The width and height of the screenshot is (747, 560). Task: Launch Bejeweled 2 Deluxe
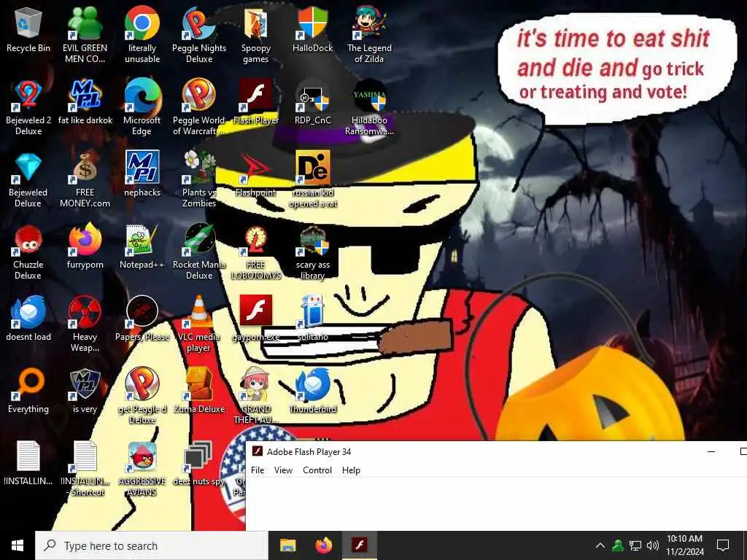pyautogui.click(x=28, y=106)
